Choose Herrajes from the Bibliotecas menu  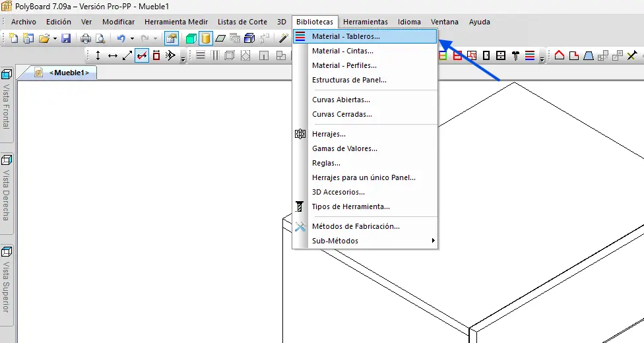click(329, 134)
